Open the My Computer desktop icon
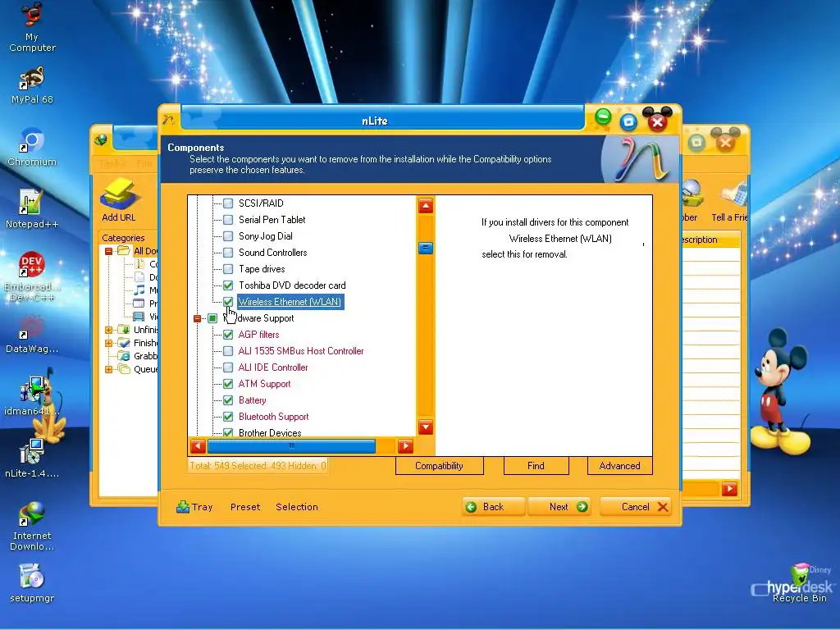Screen dimensions: 840x630 pos(32,27)
